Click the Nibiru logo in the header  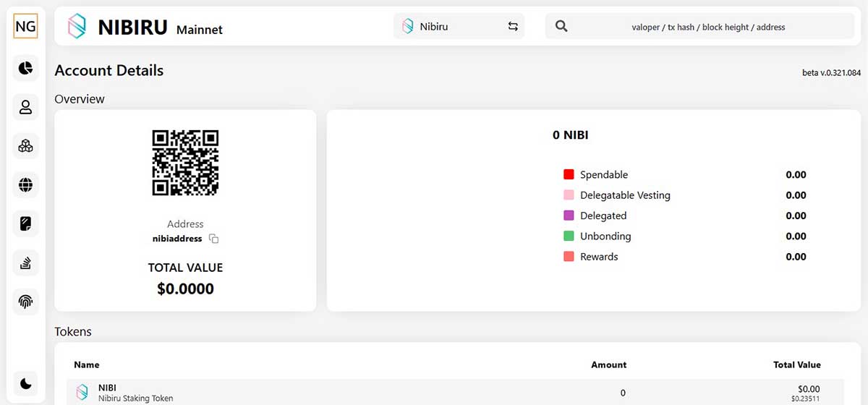tap(77, 26)
